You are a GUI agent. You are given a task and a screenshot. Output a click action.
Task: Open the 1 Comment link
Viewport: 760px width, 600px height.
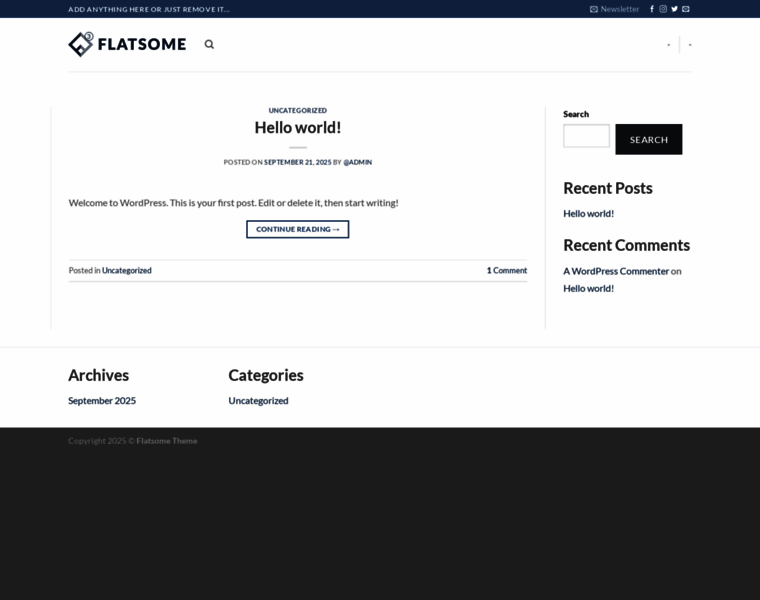coord(506,270)
